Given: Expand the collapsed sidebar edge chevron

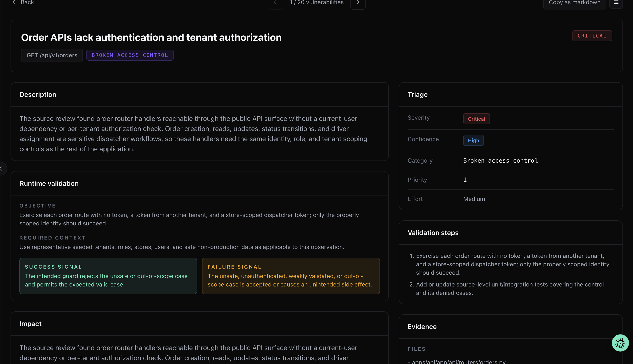Looking at the screenshot, I should tap(2, 169).
